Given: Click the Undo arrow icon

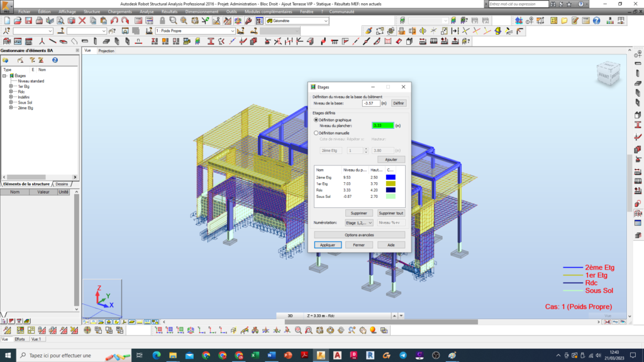Looking at the screenshot, I should tap(114, 21).
